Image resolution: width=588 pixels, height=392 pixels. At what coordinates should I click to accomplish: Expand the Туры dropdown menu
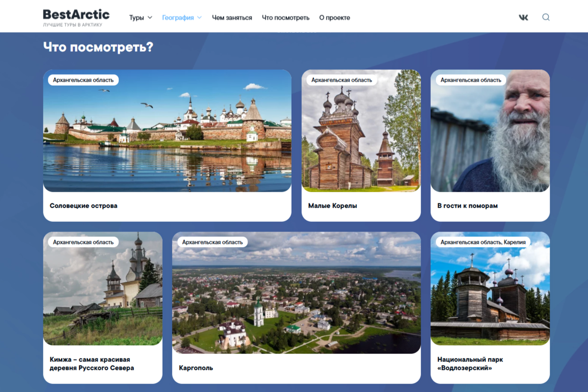(140, 18)
